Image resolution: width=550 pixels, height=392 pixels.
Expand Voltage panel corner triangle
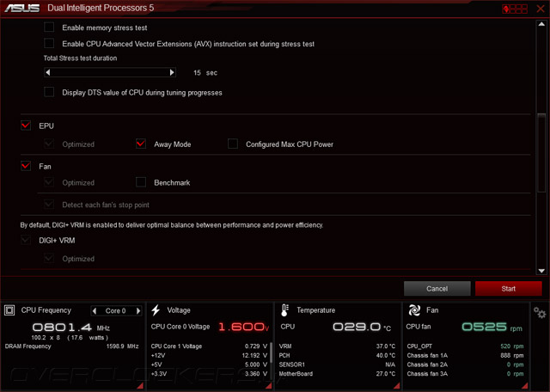click(x=269, y=386)
